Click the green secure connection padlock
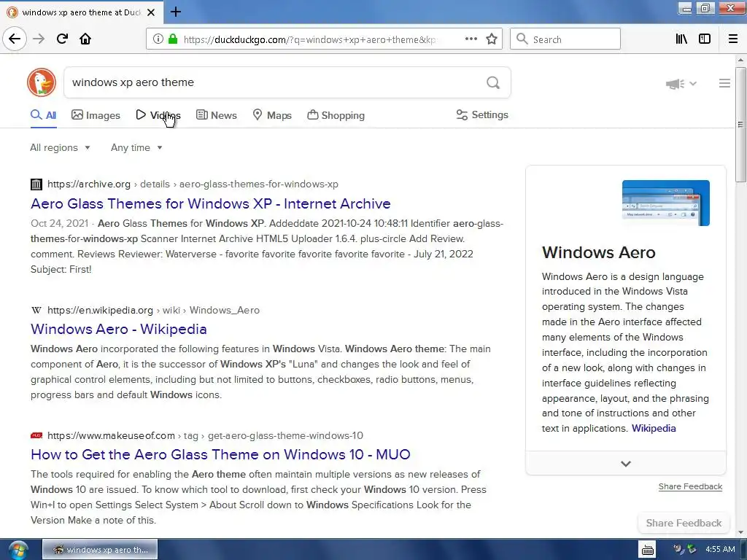The width and height of the screenshot is (747, 560). [x=173, y=39]
